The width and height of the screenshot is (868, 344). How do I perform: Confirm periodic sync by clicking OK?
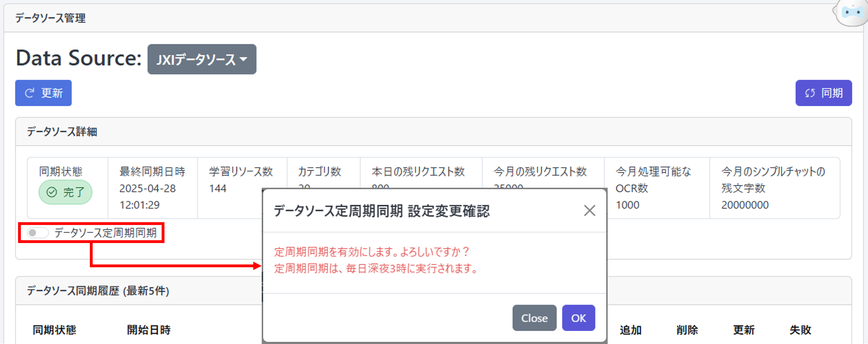(578, 317)
